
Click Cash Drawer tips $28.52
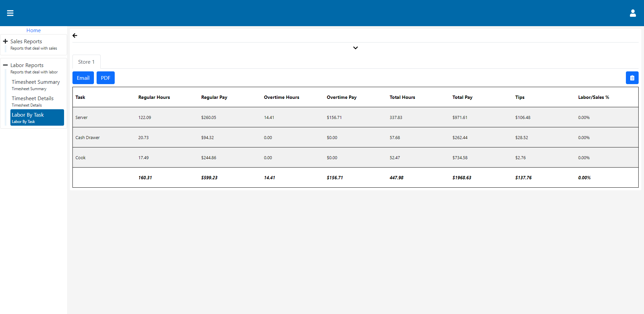pos(522,137)
